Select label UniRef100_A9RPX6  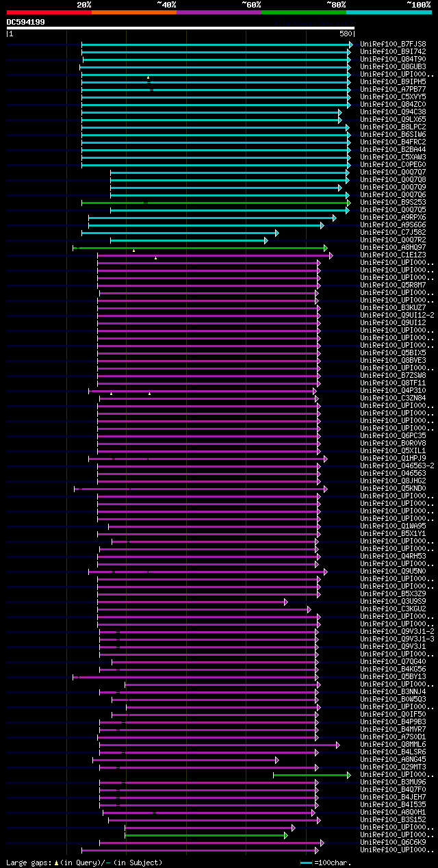click(x=393, y=217)
